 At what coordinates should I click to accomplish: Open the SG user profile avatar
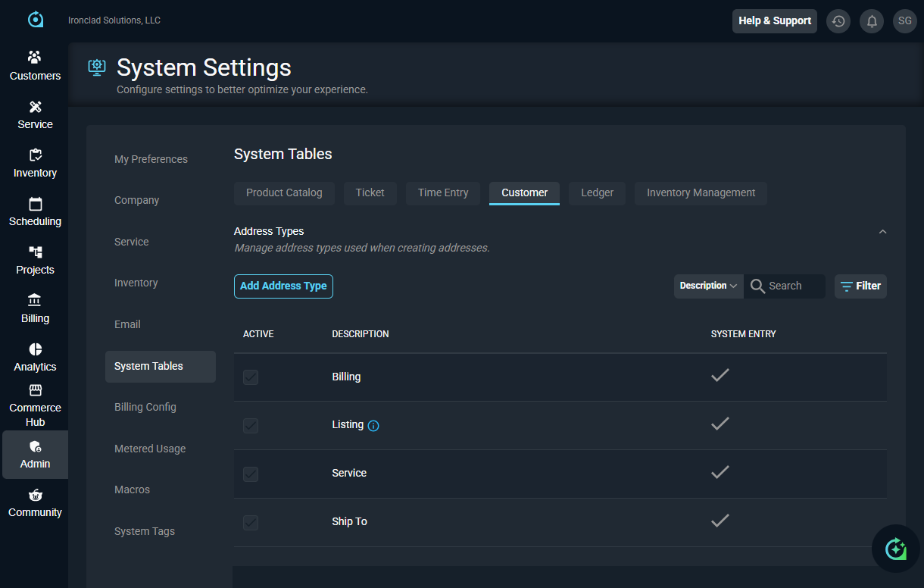click(x=905, y=21)
